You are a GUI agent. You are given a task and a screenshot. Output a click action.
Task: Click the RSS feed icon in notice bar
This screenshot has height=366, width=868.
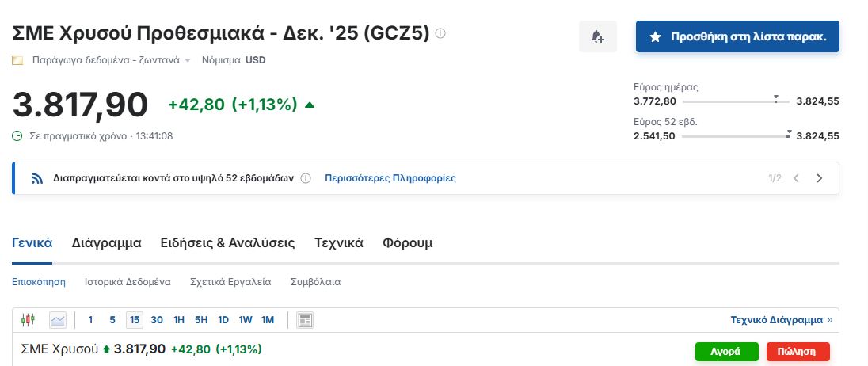click(37, 178)
